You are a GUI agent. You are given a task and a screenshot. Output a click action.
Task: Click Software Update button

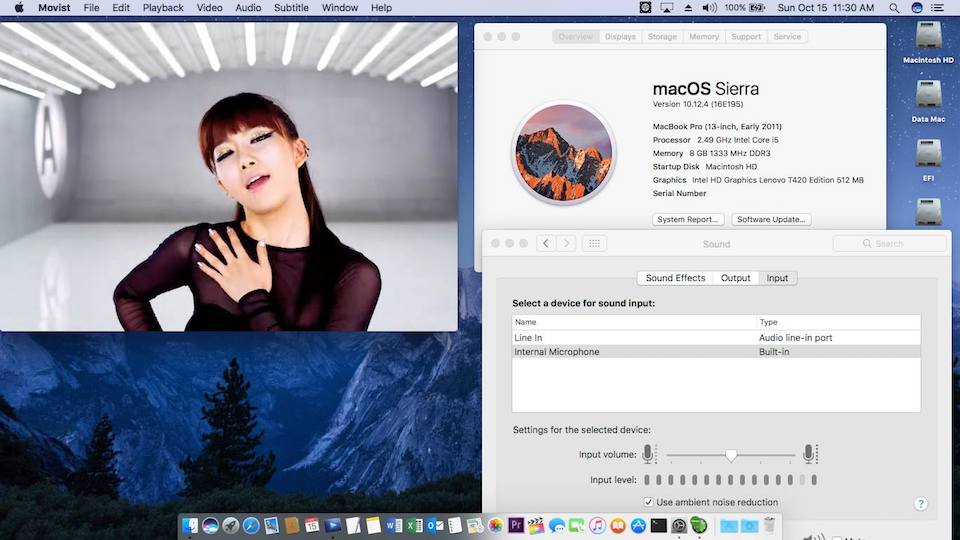pos(771,219)
